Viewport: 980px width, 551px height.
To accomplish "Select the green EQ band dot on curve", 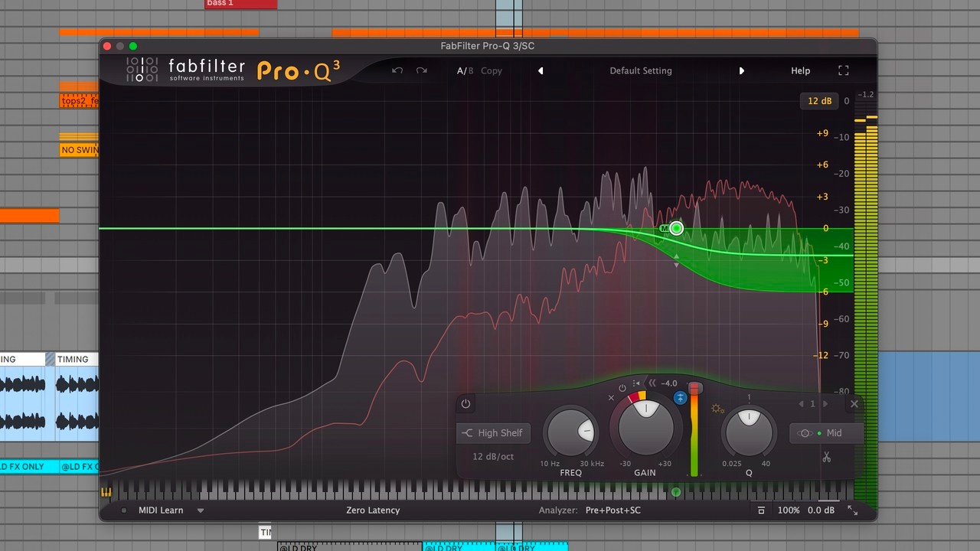I will click(676, 228).
